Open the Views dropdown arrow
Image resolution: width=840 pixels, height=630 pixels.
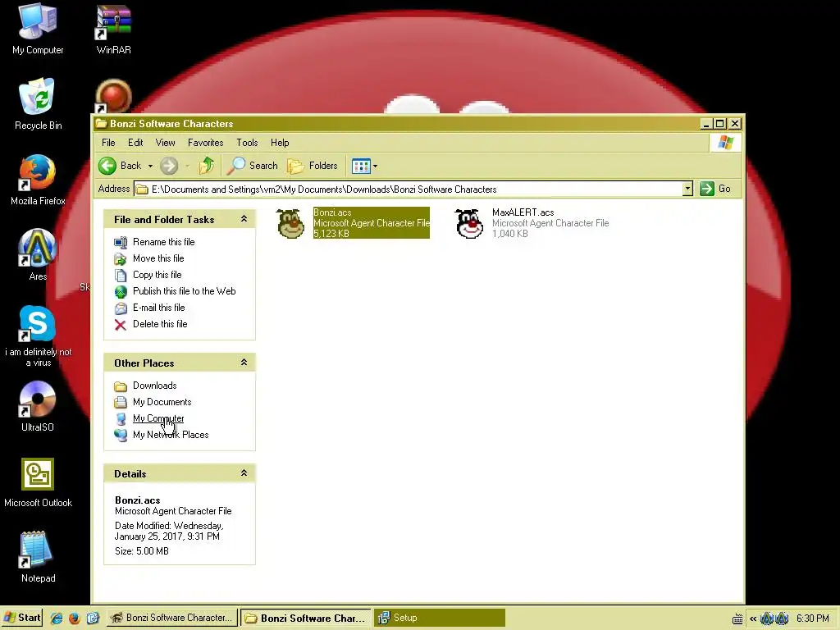pyautogui.click(x=375, y=166)
